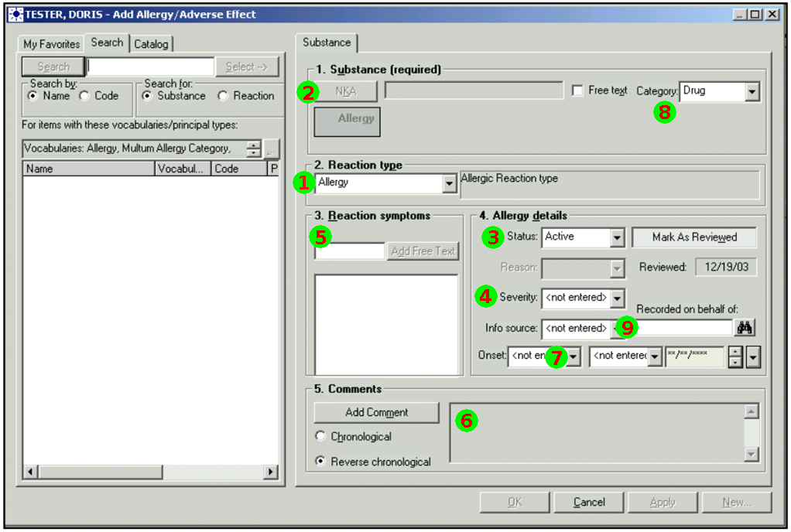Open the Severity dropdown list
This screenshot has height=532, width=791.
pos(617,297)
